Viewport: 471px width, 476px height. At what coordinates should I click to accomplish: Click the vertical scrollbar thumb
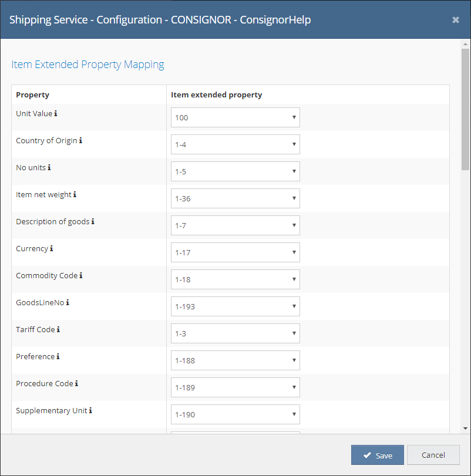[465, 109]
